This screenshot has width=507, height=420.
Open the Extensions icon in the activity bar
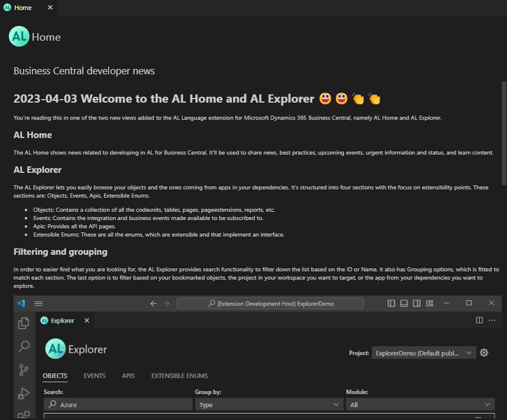(x=24, y=415)
